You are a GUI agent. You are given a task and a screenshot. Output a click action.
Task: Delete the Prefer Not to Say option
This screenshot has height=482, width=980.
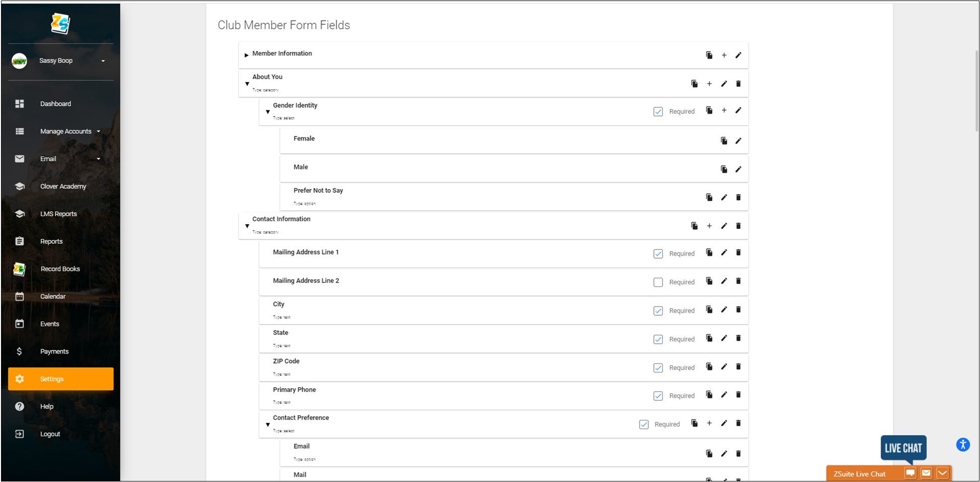pyautogui.click(x=739, y=197)
